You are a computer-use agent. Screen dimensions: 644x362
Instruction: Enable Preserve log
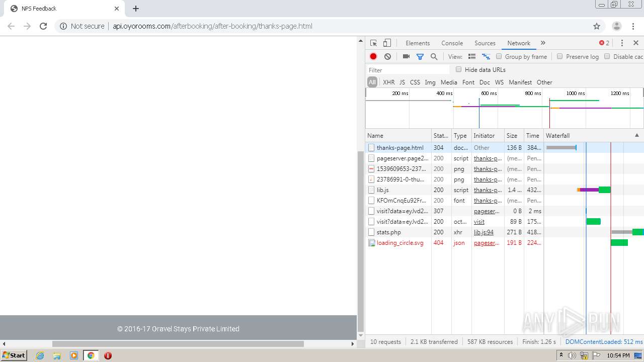click(x=559, y=56)
